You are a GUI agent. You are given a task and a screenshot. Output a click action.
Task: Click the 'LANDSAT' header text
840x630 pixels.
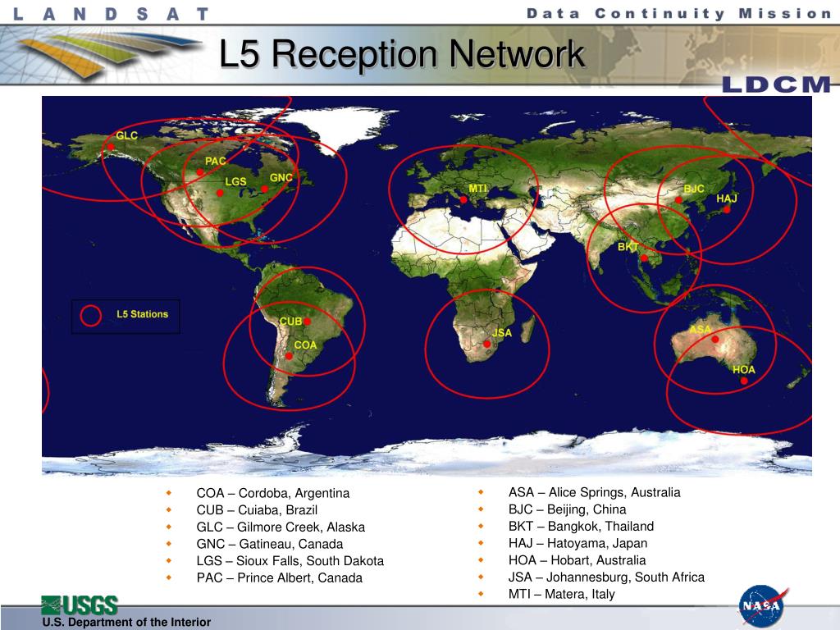[x=112, y=14]
